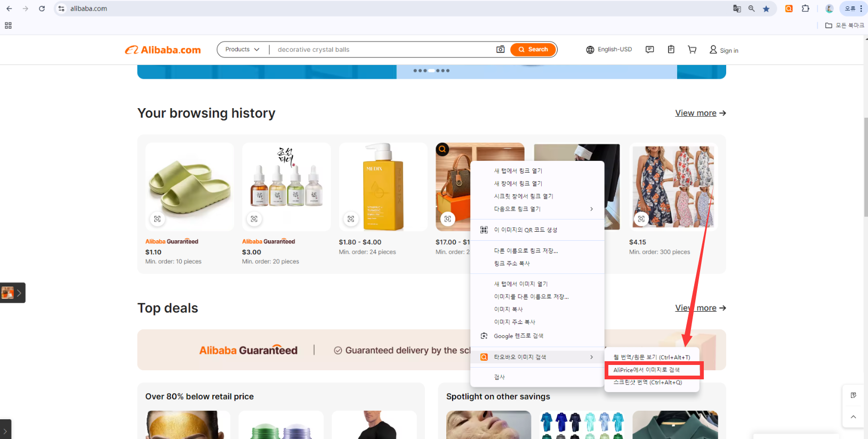
Task: Select 링크 주소 복사 in context menu
Action: pos(537,264)
